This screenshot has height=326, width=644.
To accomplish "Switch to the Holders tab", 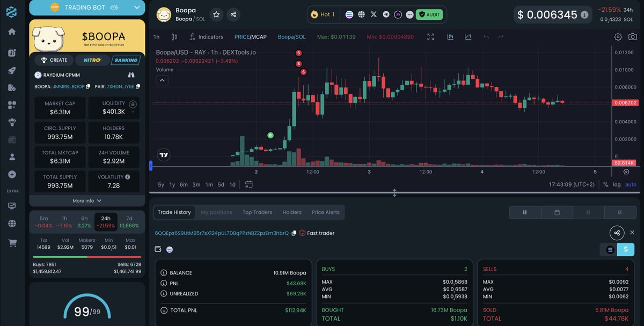I will click(x=292, y=212).
